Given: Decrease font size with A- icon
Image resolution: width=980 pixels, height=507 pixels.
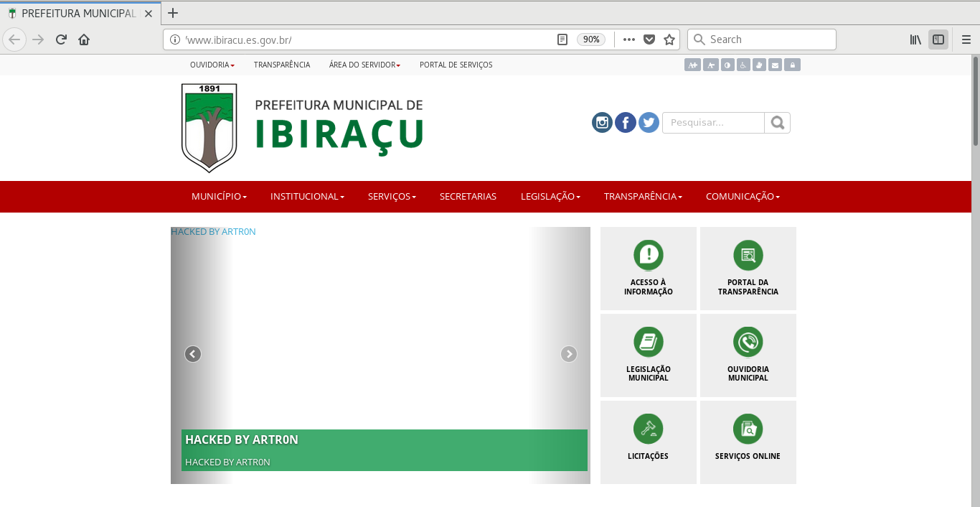Looking at the screenshot, I should [710, 65].
